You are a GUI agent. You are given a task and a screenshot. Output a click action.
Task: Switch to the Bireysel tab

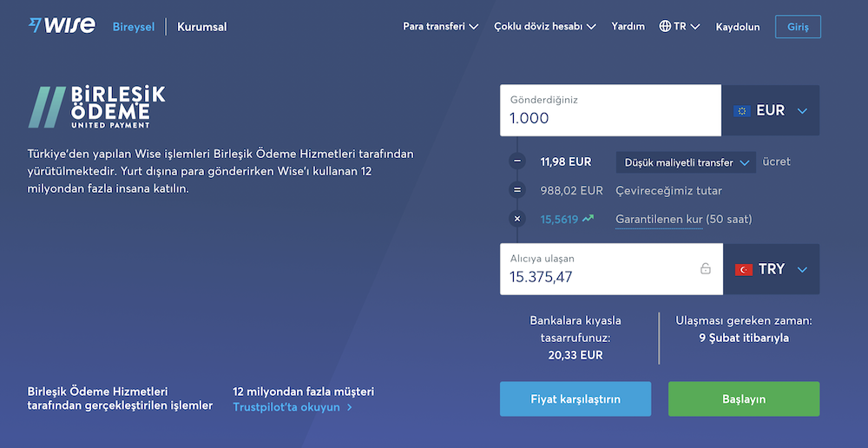point(134,27)
